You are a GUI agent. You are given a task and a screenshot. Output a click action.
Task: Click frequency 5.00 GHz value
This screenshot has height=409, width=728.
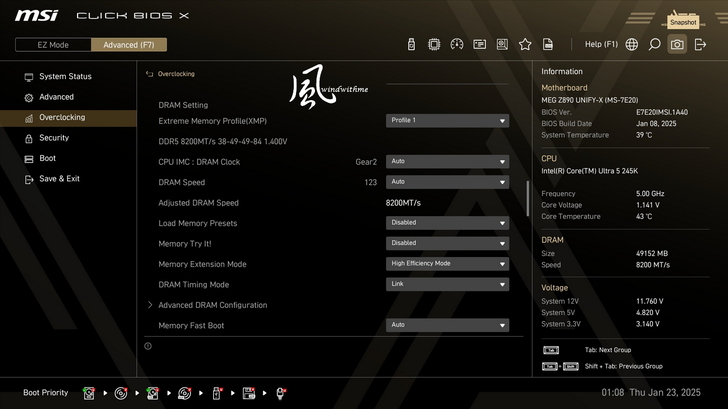[x=650, y=194]
